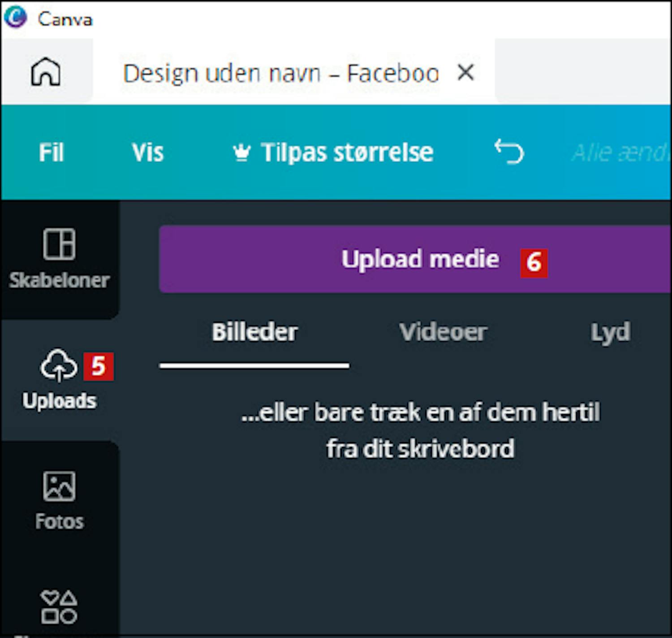Click the 'Alle ændr' save status text
672x638 pixels.
(x=620, y=153)
